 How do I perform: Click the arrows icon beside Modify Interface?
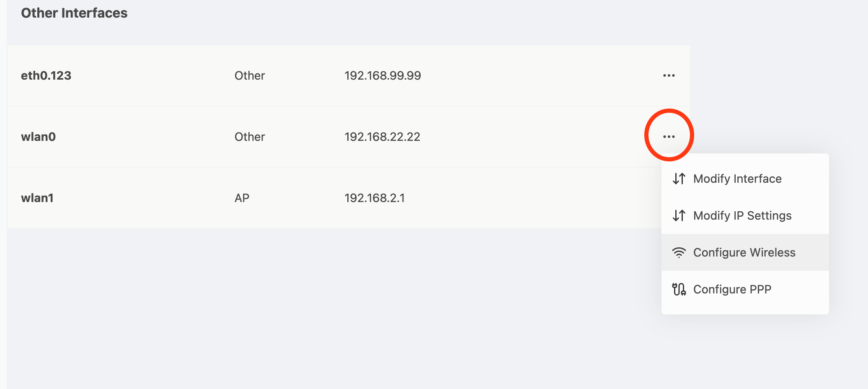(679, 179)
